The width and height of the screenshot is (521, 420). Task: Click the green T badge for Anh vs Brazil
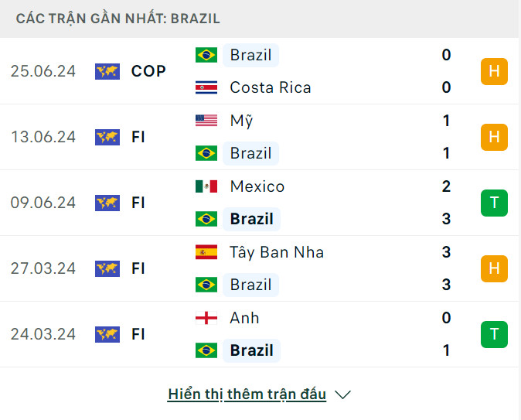pos(494,334)
